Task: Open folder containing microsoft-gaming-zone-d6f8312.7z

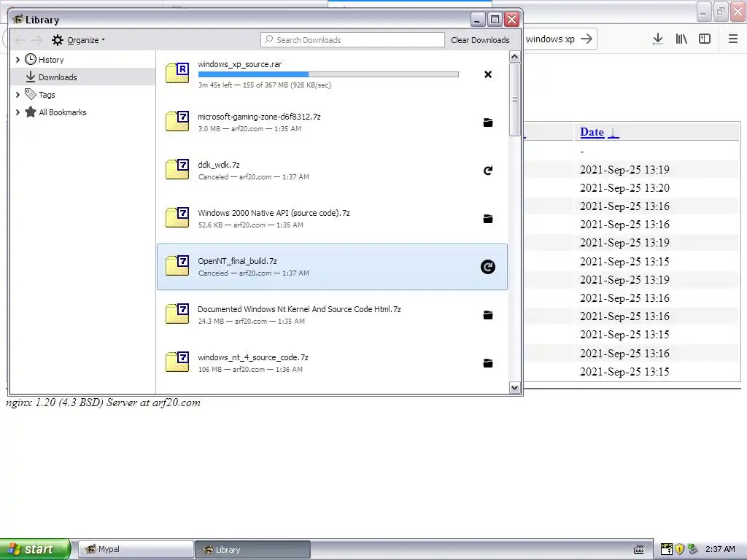Action: click(488, 122)
